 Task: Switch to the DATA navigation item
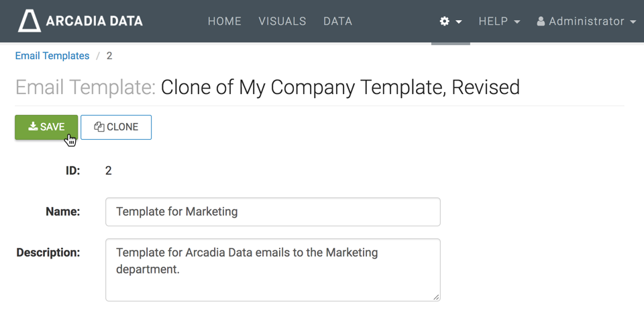click(337, 21)
